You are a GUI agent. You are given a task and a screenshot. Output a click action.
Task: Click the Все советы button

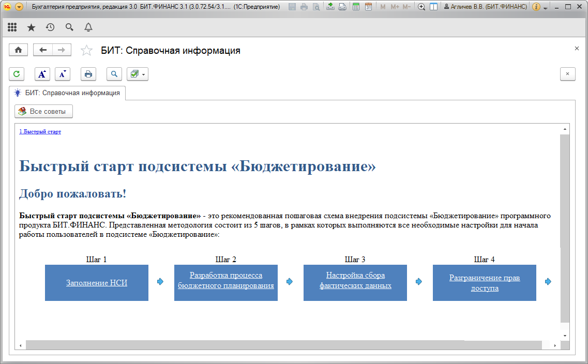tap(44, 112)
